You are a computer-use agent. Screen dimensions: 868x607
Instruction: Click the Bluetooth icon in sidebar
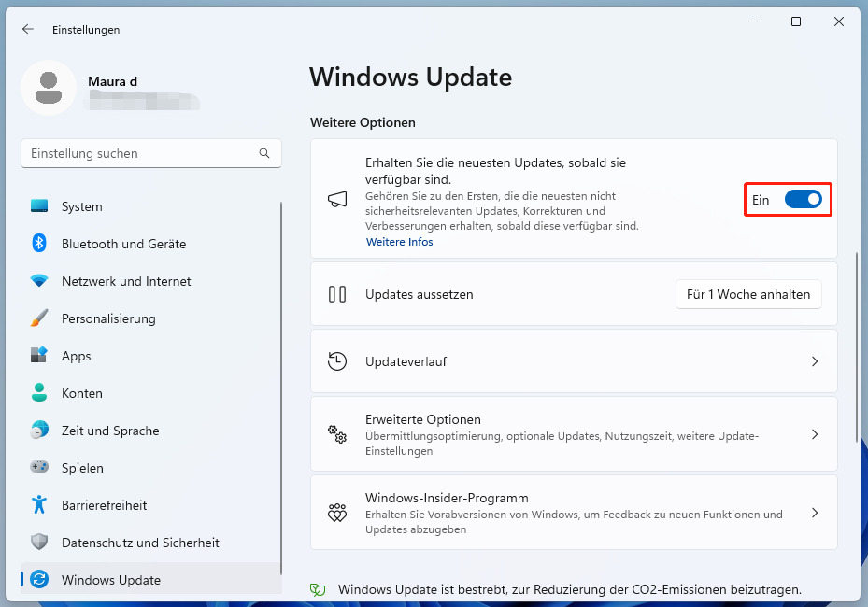pyautogui.click(x=39, y=244)
